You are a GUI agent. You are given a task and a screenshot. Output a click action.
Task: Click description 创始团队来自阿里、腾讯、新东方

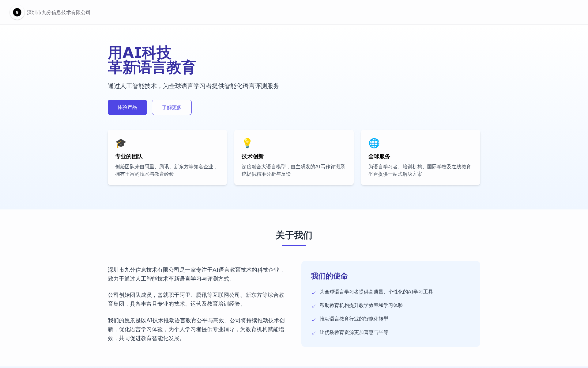click(167, 171)
